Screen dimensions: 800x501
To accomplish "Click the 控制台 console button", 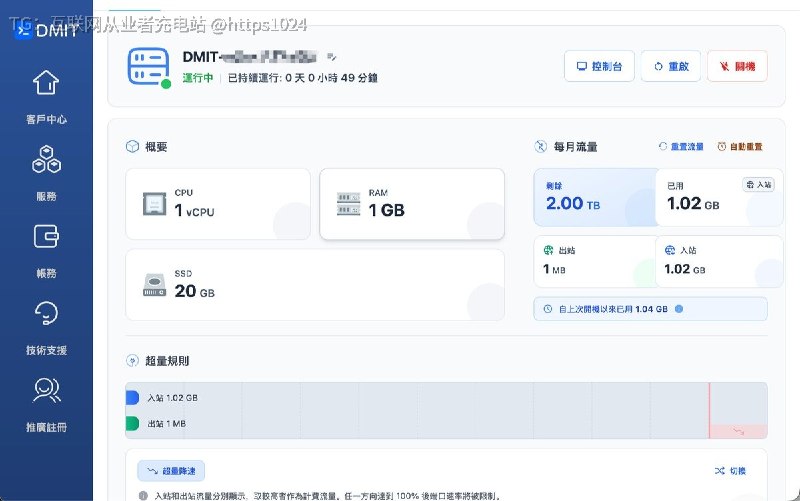I will tap(599, 66).
